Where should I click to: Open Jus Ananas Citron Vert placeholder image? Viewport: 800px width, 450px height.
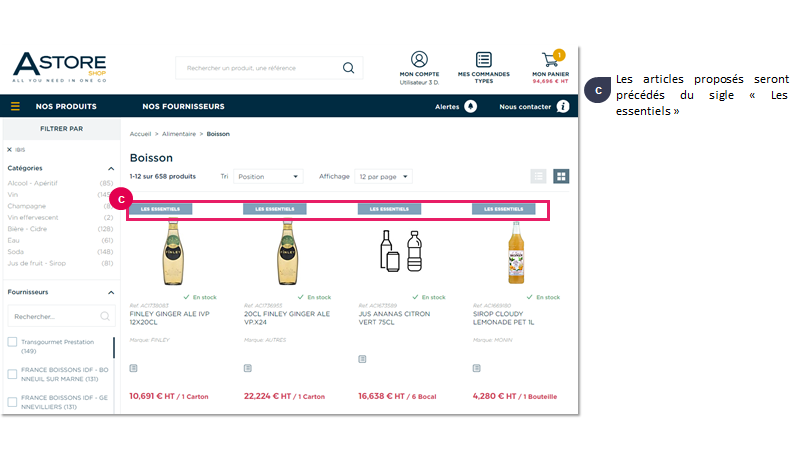(x=402, y=251)
